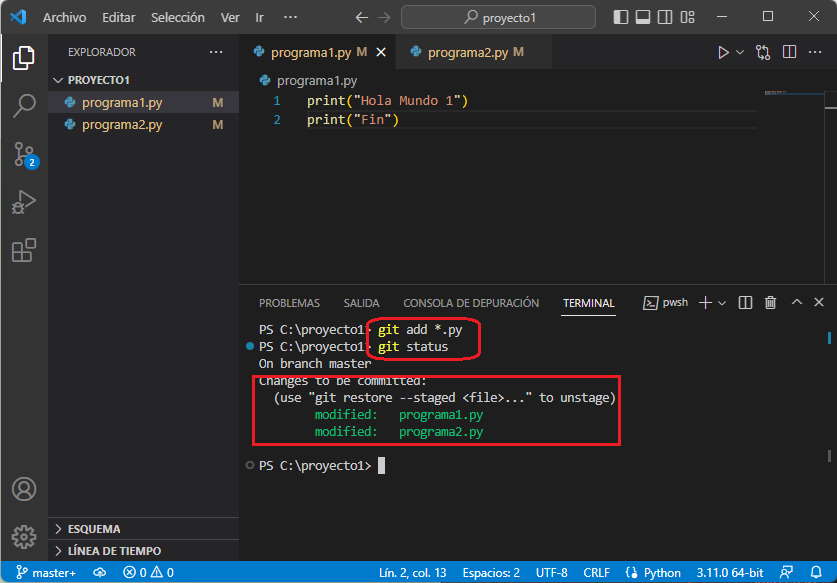Click Espacios: 2 indentation setting

(491, 572)
